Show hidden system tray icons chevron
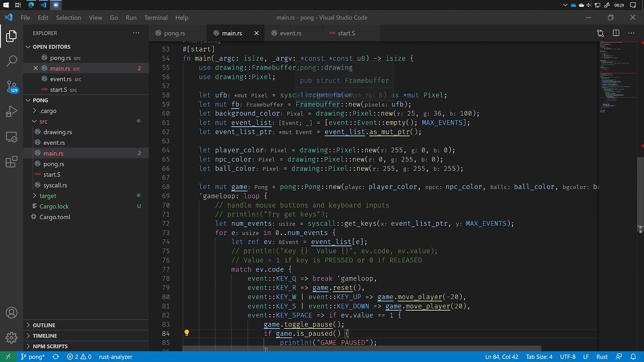Screen dimensions: 644x362 point(566,5)
